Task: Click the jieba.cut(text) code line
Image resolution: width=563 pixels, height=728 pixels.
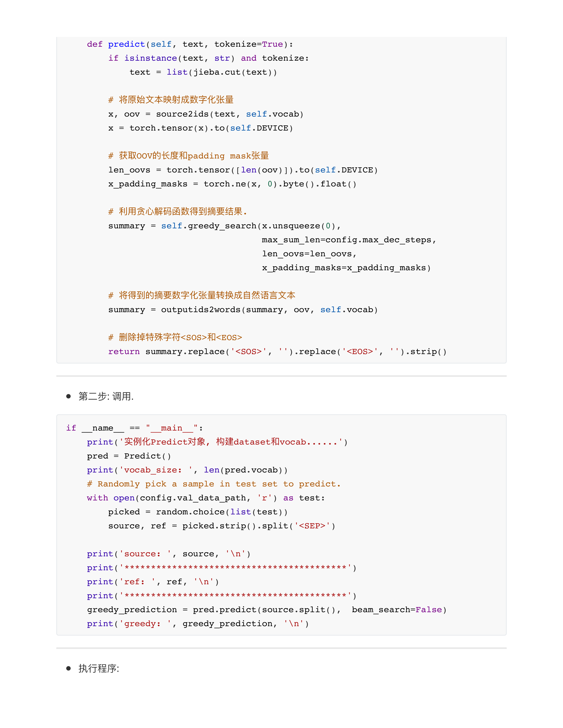Action: (203, 72)
